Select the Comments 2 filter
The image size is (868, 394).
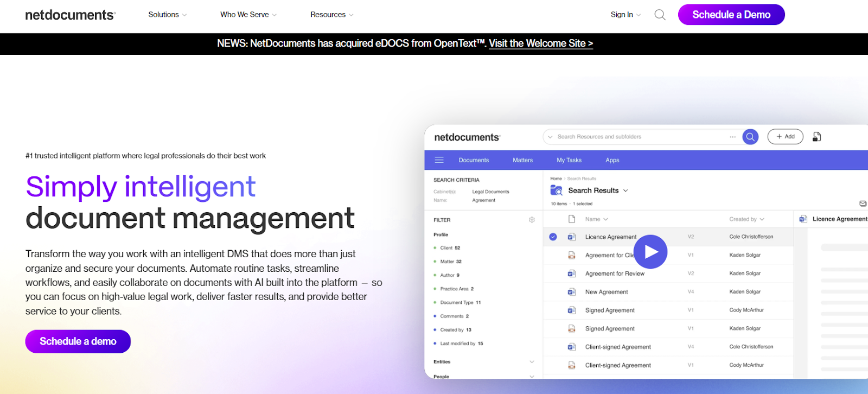451,316
